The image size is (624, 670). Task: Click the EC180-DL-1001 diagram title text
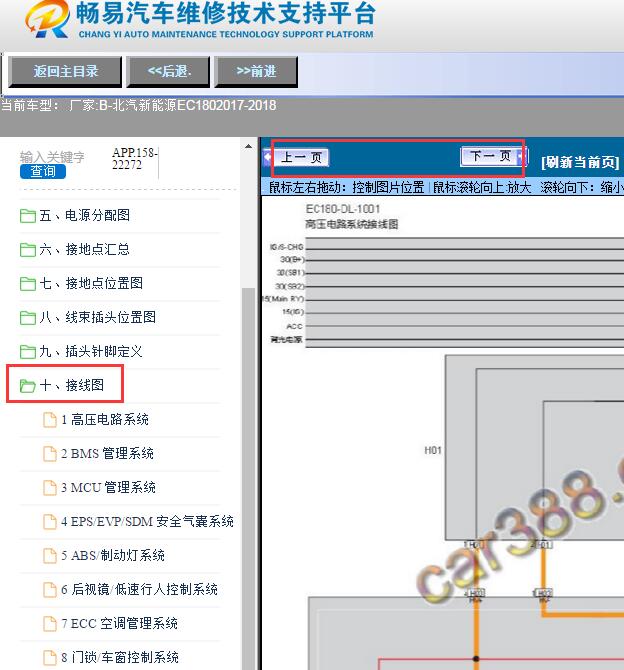(343, 209)
